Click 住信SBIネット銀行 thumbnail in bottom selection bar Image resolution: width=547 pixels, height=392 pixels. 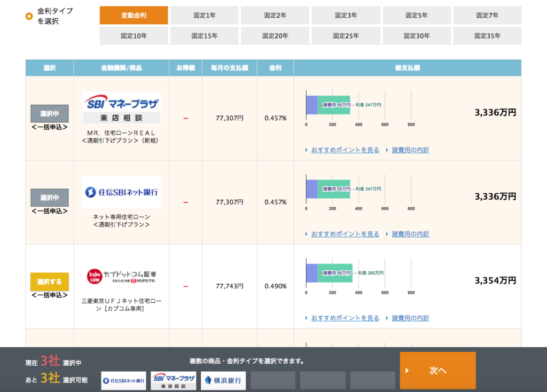123,381
